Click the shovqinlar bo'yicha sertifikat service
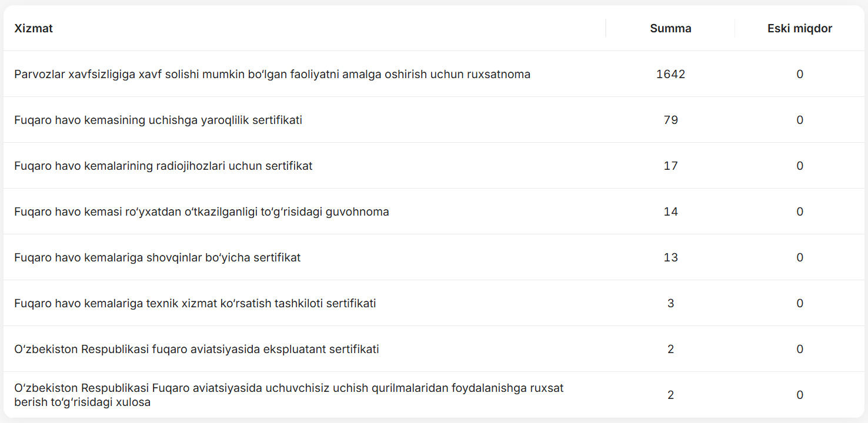Image resolution: width=868 pixels, height=423 pixels. (157, 257)
